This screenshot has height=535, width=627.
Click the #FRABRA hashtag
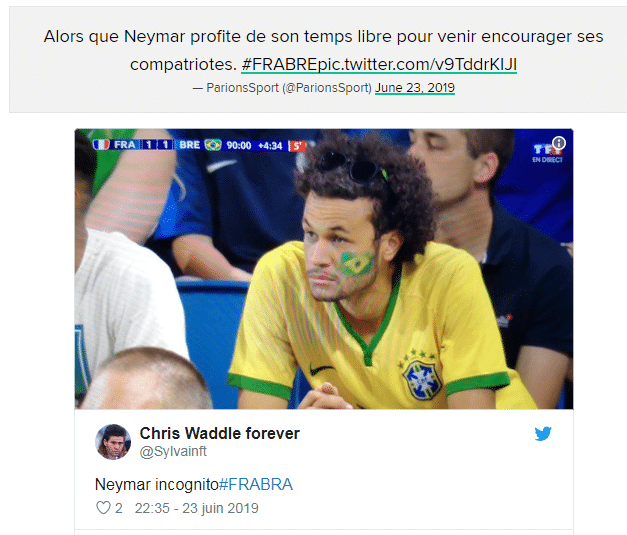pyautogui.click(x=256, y=484)
